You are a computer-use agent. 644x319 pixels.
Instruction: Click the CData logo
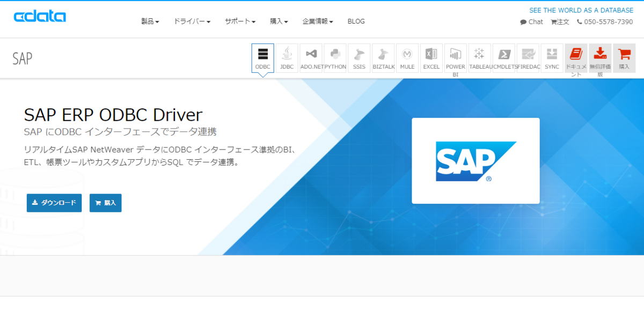[x=40, y=16]
